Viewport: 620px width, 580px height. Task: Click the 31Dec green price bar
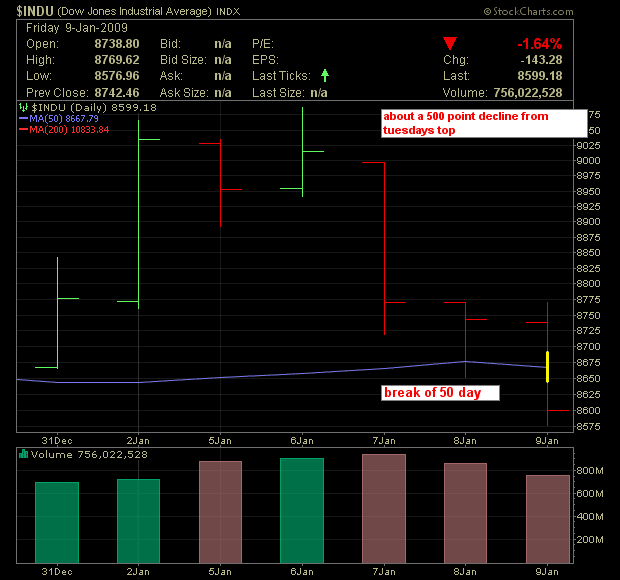pyautogui.click(x=58, y=313)
